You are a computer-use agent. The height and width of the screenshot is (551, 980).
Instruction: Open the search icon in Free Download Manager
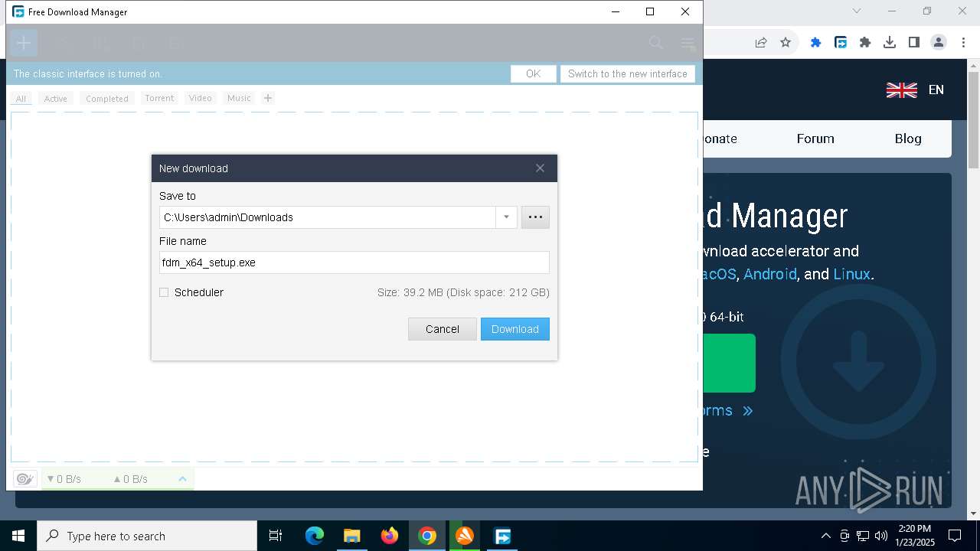pos(656,43)
